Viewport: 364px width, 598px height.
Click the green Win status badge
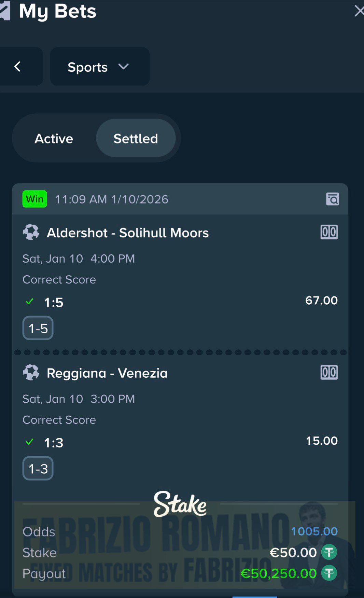(x=34, y=199)
